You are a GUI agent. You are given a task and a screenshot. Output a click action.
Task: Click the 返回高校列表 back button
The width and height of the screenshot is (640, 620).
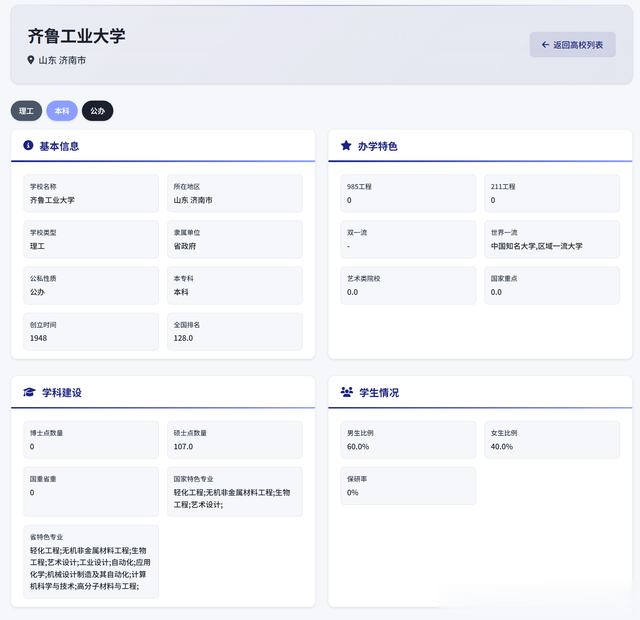pos(572,44)
